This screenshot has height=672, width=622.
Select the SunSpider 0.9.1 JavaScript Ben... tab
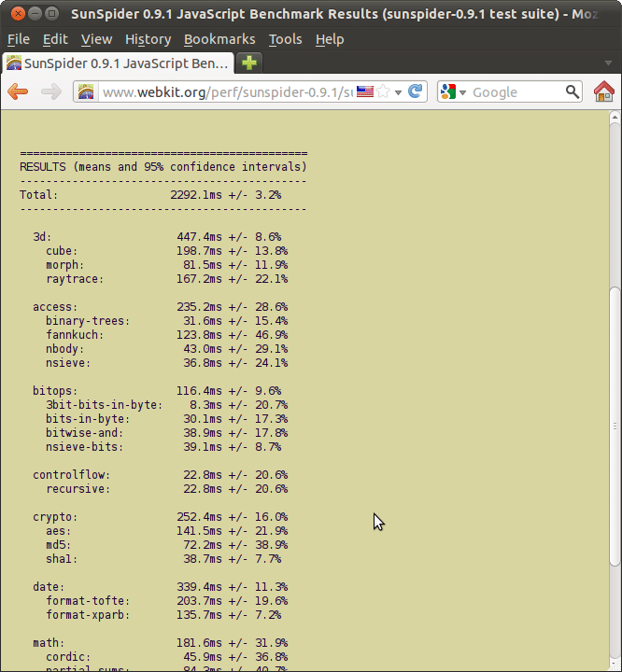point(118,63)
